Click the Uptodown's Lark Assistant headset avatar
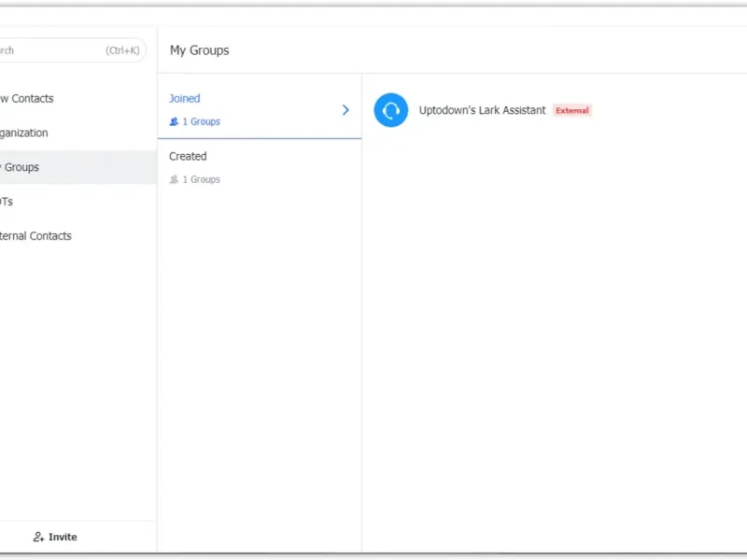This screenshot has width=747, height=560. pos(390,110)
